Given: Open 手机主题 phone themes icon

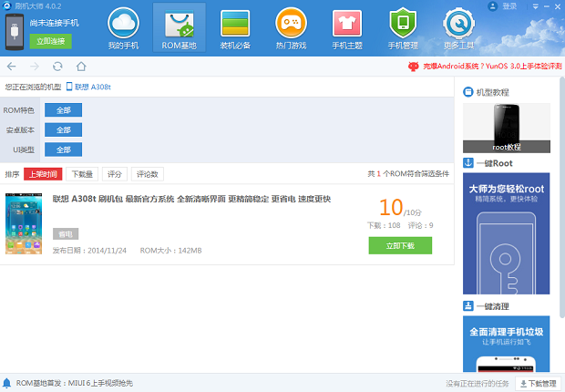Looking at the screenshot, I should point(346,28).
